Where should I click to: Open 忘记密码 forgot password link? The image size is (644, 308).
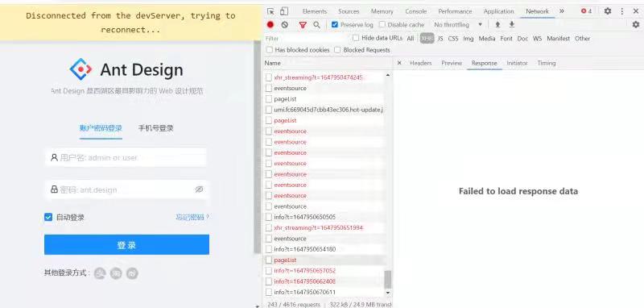coord(192,217)
